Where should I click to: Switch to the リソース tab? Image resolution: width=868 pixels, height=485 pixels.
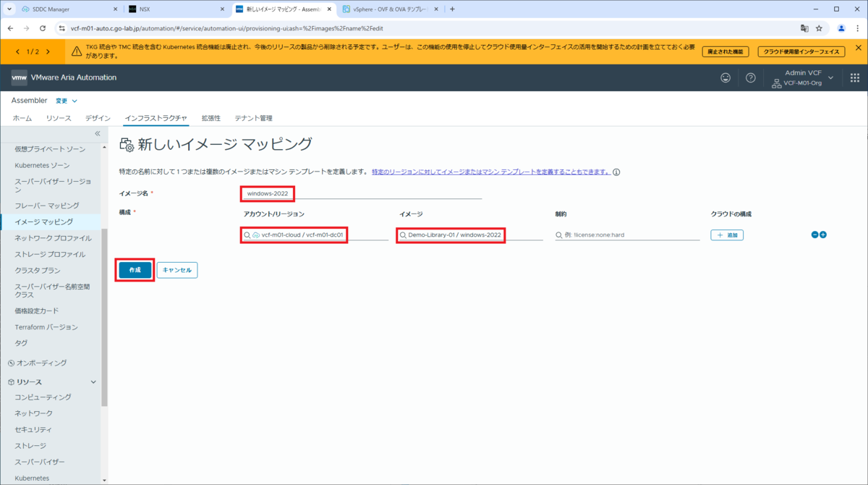click(x=59, y=118)
